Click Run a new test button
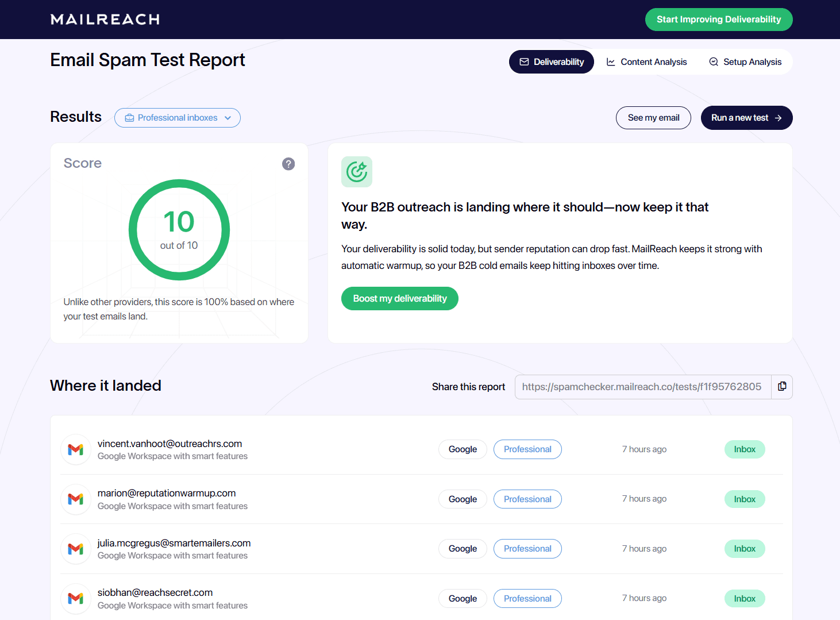 click(746, 118)
